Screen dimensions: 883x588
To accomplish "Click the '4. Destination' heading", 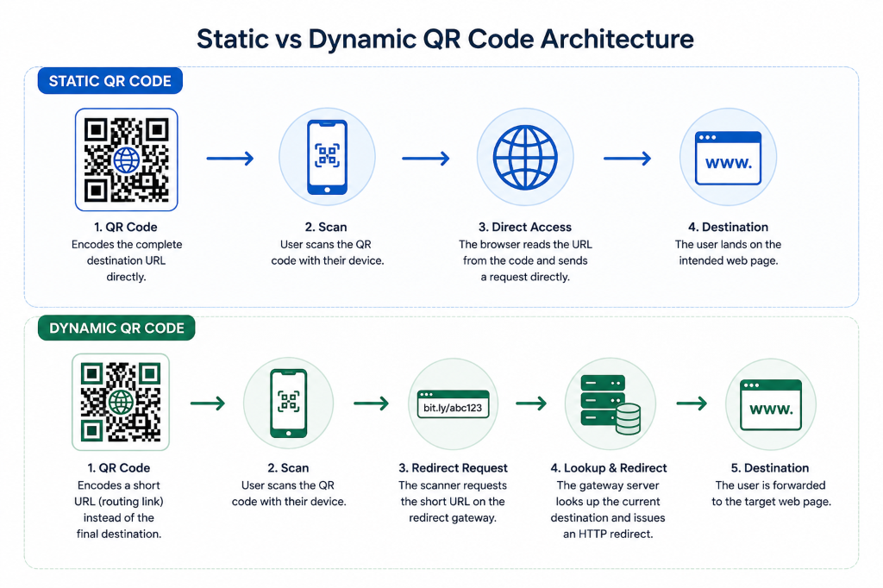I will click(x=728, y=227).
